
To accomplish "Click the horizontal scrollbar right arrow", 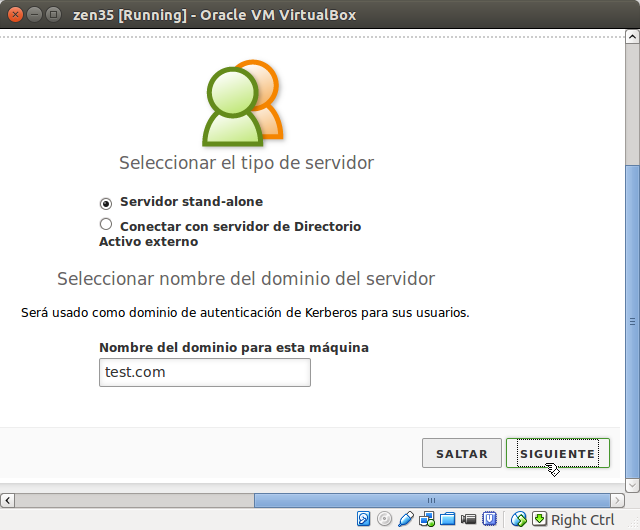I will [x=617, y=500].
